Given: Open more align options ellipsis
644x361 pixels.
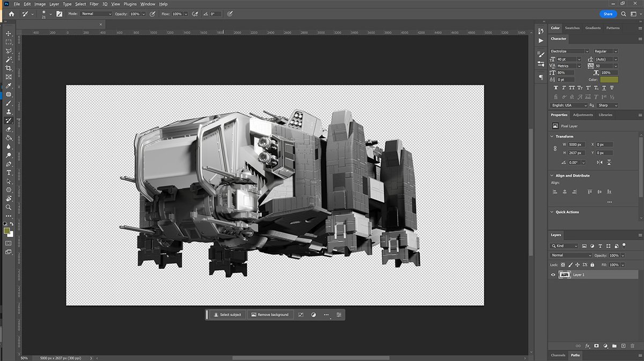Looking at the screenshot, I should point(609,202).
